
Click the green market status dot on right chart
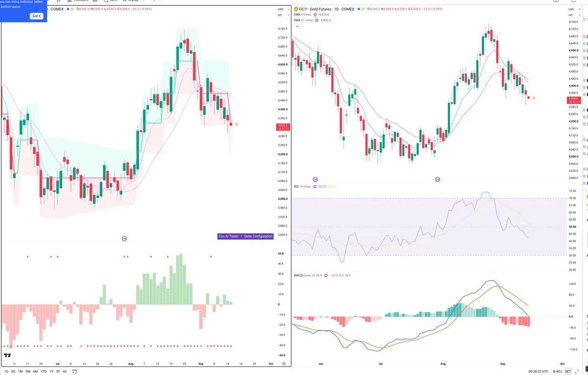[x=360, y=9]
